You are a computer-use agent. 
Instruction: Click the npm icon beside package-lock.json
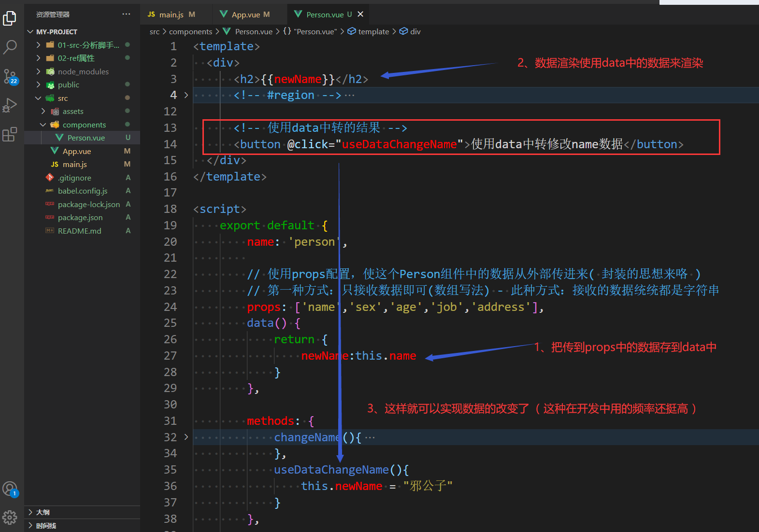tap(50, 204)
